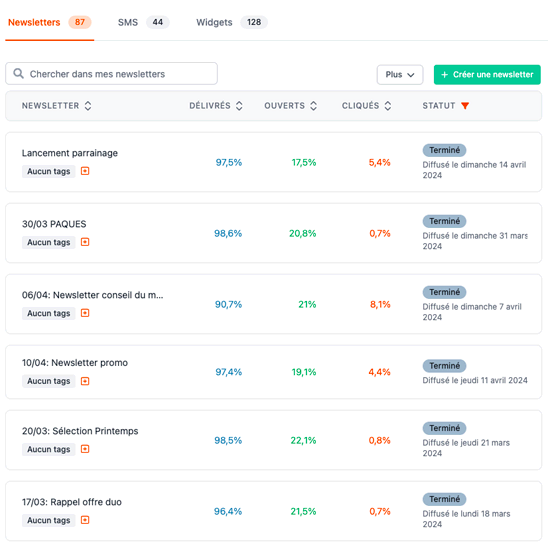Click the 19,1% opened value
This screenshot has height=548, width=550.
pos(304,372)
